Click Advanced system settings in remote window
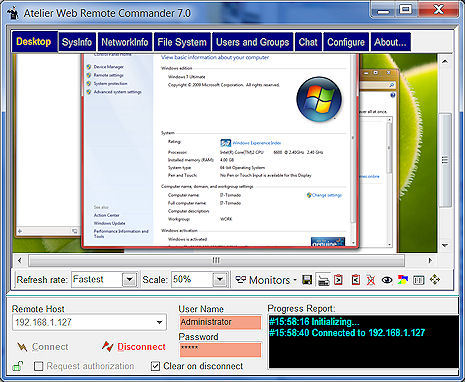This screenshot has width=465, height=382. (x=117, y=92)
